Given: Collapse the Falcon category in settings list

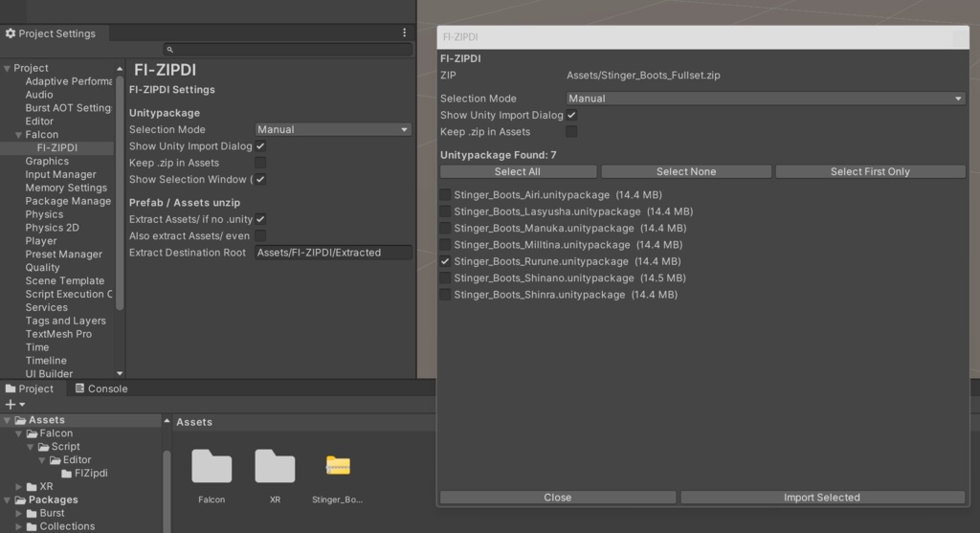Looking at the screenshot, I should click(x=19, y=134).
